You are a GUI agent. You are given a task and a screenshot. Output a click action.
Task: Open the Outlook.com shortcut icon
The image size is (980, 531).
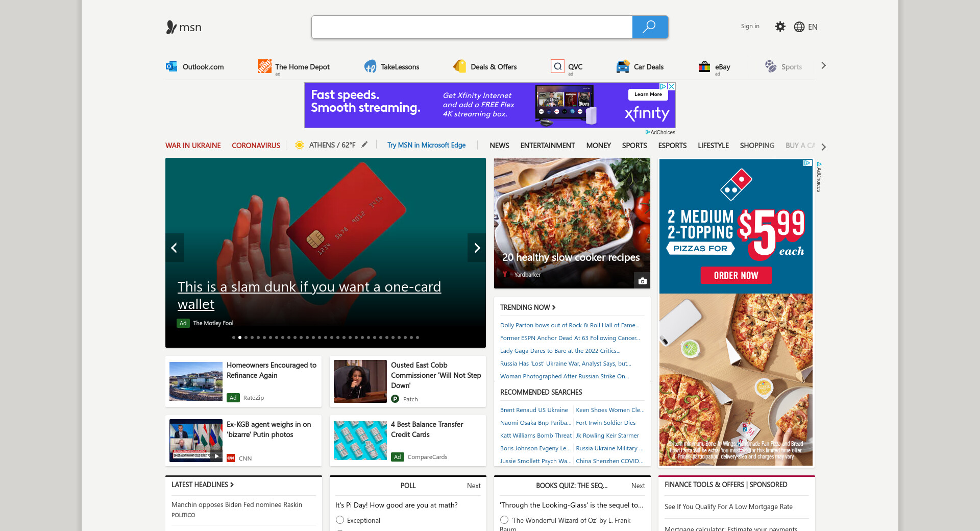pyautogui.click(x=171, y=66)
